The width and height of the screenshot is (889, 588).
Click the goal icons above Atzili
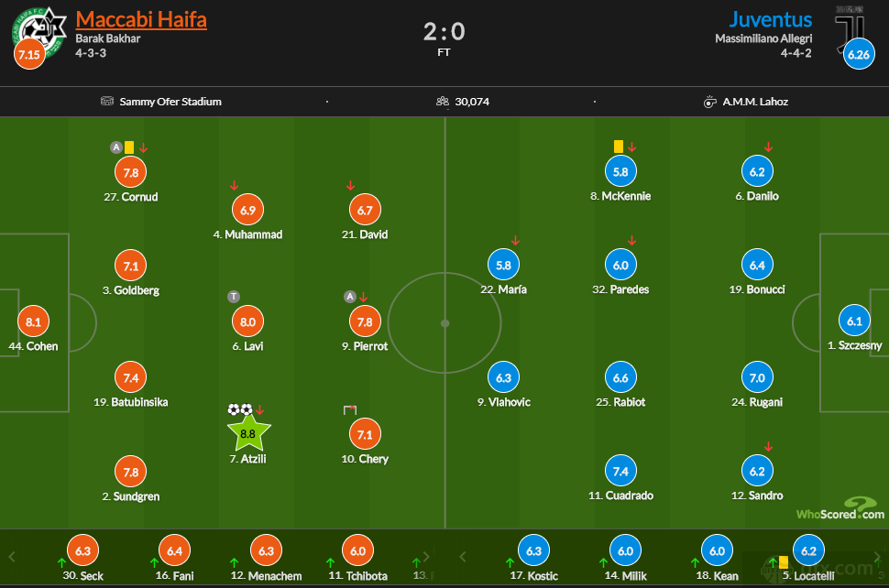[240, 409]
